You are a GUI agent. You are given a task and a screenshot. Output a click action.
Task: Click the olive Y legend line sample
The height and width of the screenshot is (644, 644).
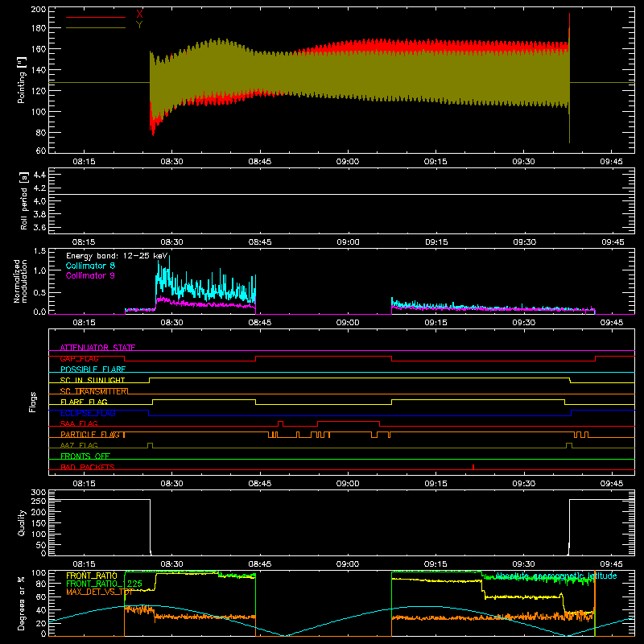pos(96,28)
